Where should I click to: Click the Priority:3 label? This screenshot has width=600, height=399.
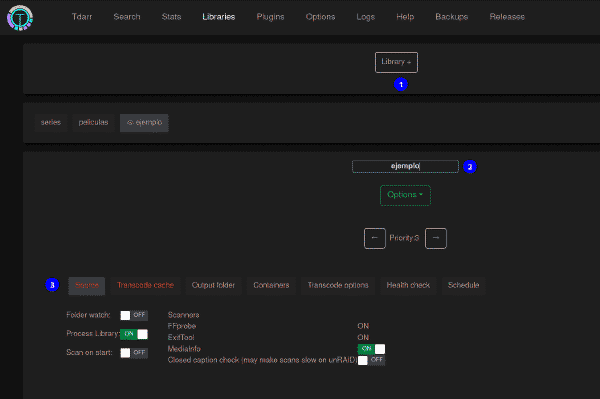[404, 238]
